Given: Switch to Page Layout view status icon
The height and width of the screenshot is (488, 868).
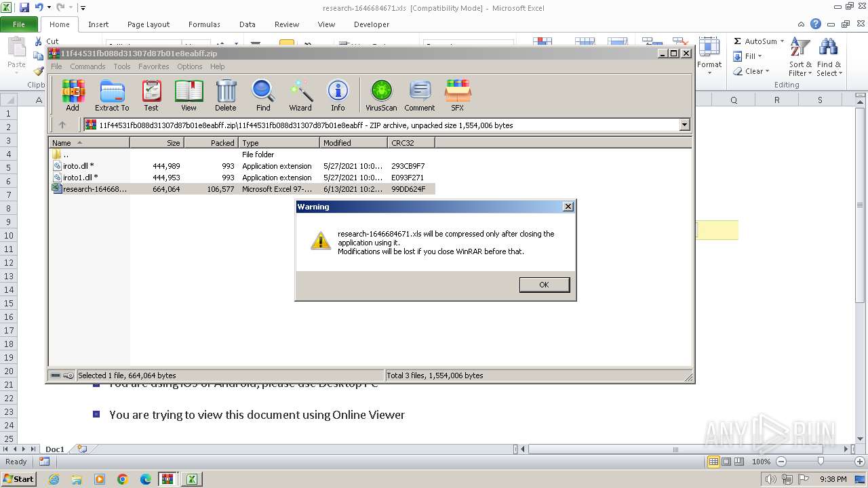Looking at the screenshot, I should coord(726,462).
